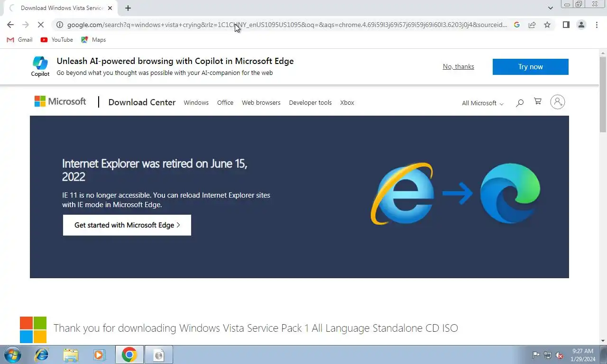
Task: Click the Internet Explorer was retired heading
Action: point(155,170)
